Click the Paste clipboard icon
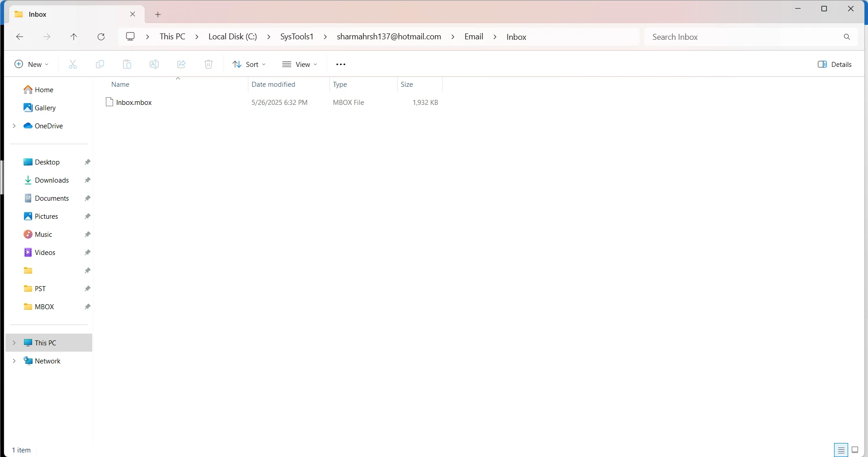The width and height of the screenshot is (868, 457). (127, 64)
